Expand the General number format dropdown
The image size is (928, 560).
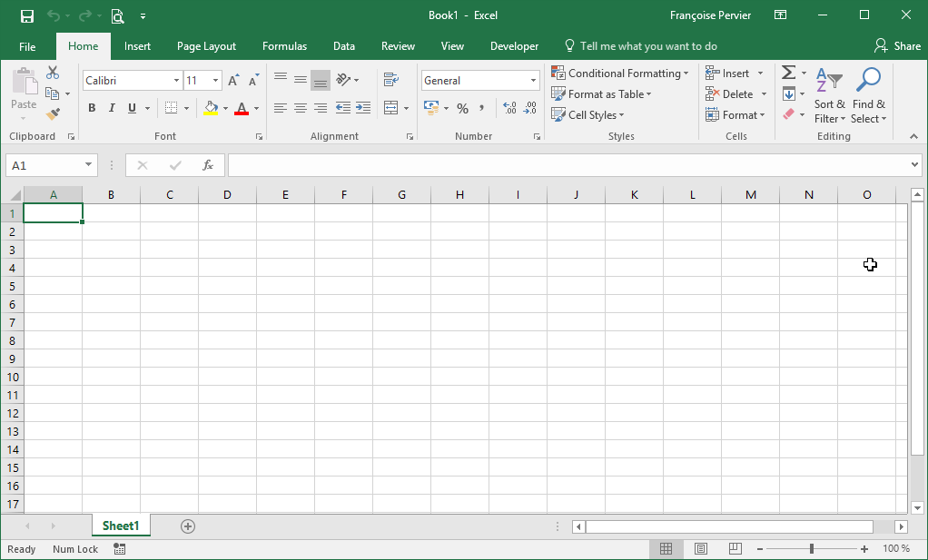tap(533, 81)
